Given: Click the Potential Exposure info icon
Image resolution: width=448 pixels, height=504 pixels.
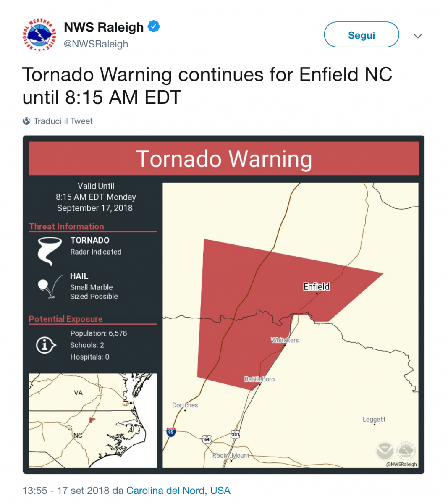Looking at the screenshot, I should (46, 345).
